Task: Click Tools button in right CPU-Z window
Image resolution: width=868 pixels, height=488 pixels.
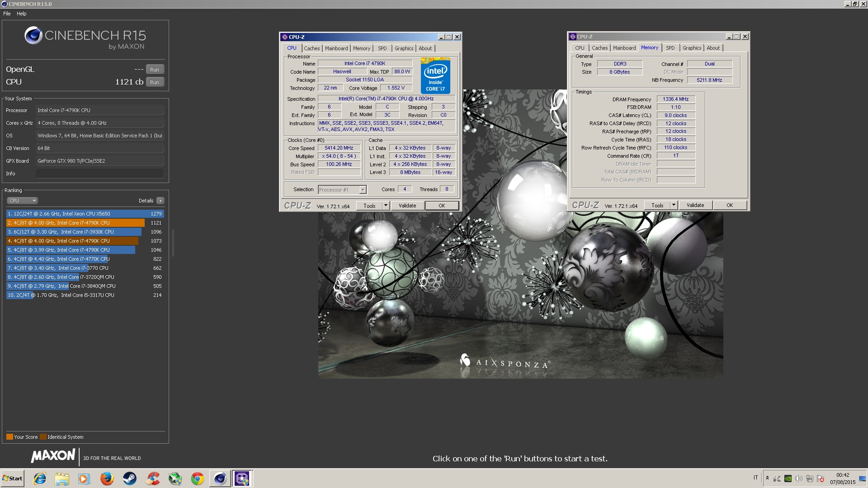Action: (657, 205)
